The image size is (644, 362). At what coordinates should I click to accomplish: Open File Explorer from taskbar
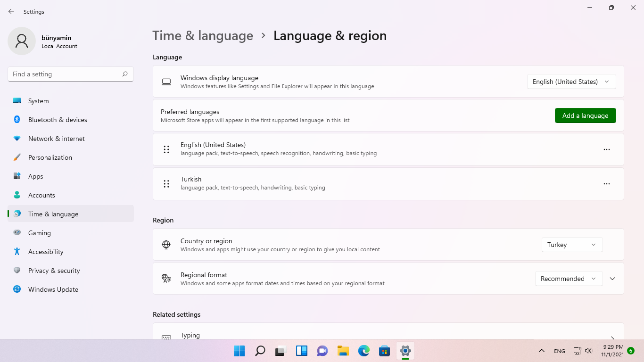343,351
